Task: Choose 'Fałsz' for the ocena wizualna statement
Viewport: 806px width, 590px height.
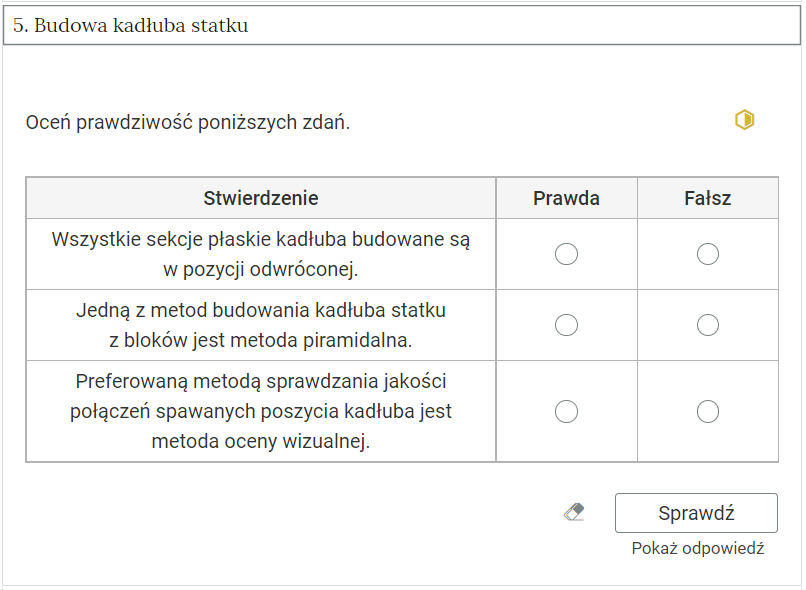Action: pyautogui.click(x=708, y=411)
